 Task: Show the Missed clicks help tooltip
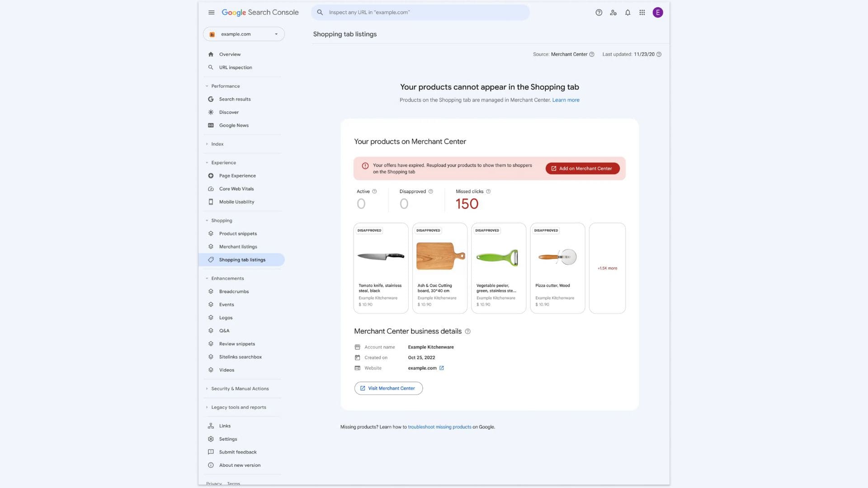coord(488,192)
